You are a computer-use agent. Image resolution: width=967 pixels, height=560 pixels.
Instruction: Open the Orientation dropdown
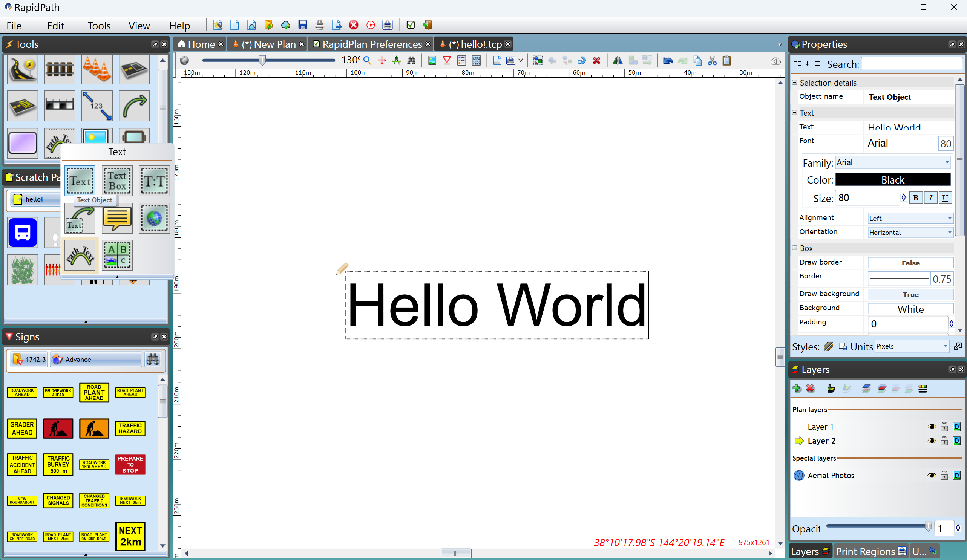[x=910, y=233]
